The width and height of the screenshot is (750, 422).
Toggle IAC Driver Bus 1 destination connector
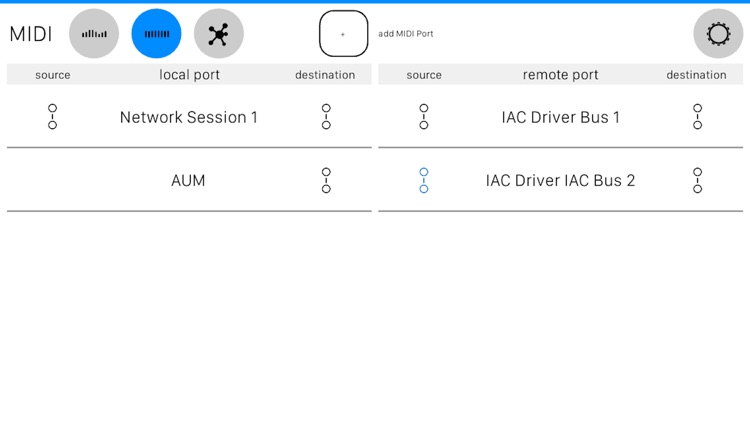click(x=697, y=117)
